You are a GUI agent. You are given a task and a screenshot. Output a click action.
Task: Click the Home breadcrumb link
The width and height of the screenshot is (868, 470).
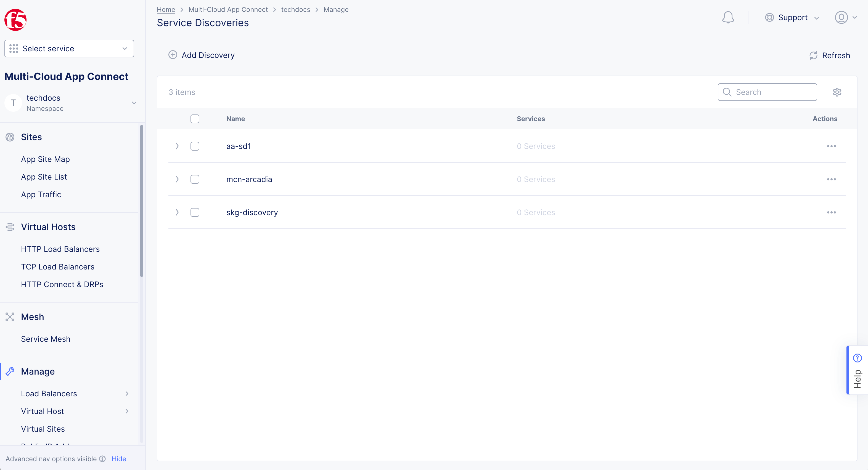pos(166,9)
